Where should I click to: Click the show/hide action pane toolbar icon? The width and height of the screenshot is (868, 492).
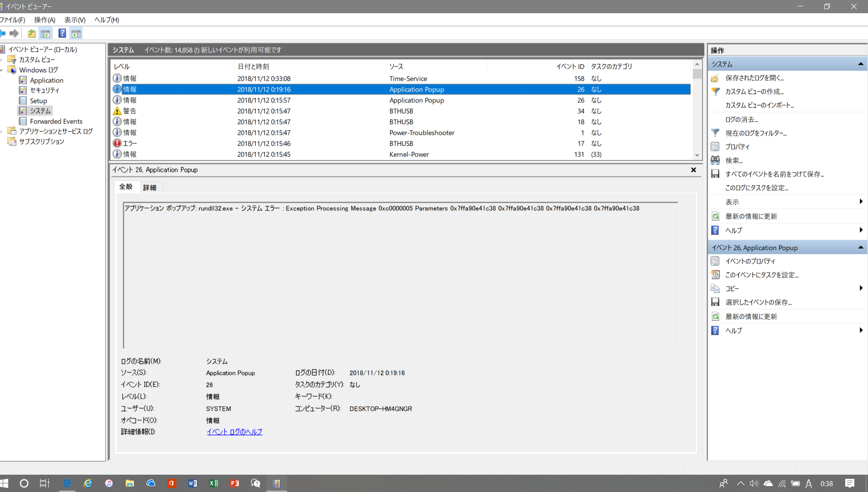click(x=76, y=33)
